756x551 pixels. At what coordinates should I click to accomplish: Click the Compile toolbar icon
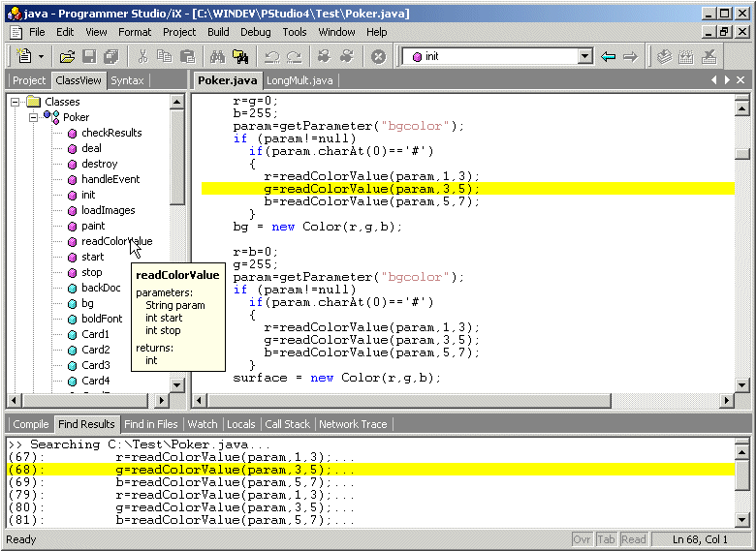(x=664, y=57)
